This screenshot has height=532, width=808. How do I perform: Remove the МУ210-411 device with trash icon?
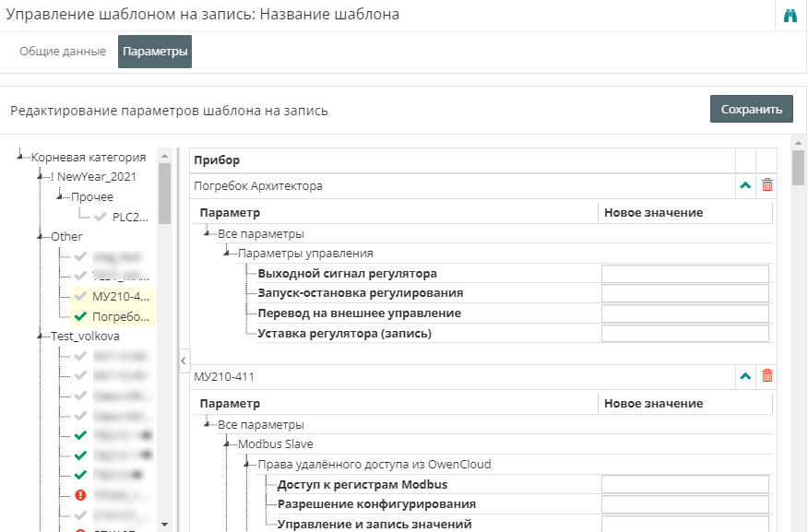pos(767,376)
